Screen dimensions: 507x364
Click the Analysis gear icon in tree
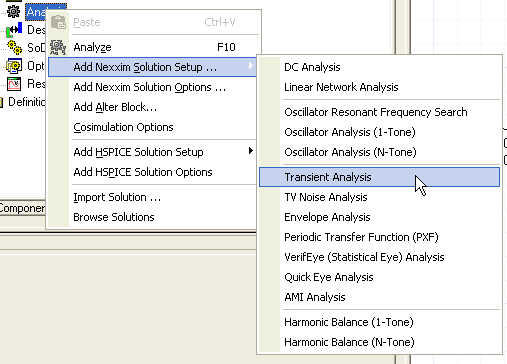[x=13, y=11]
